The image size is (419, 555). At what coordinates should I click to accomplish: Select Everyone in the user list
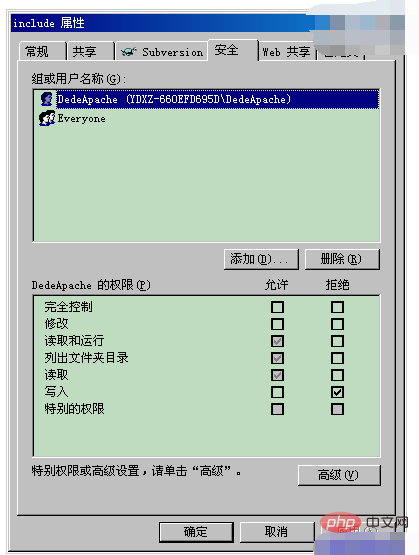click(81, 119)
